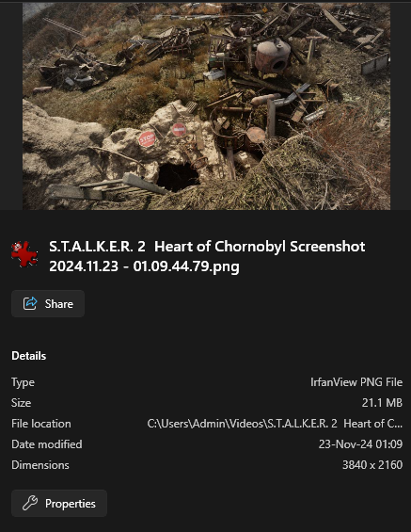The height and width of the screenshot is (532, 411).
Task: Click the File location label
Action: click(41, 424)
